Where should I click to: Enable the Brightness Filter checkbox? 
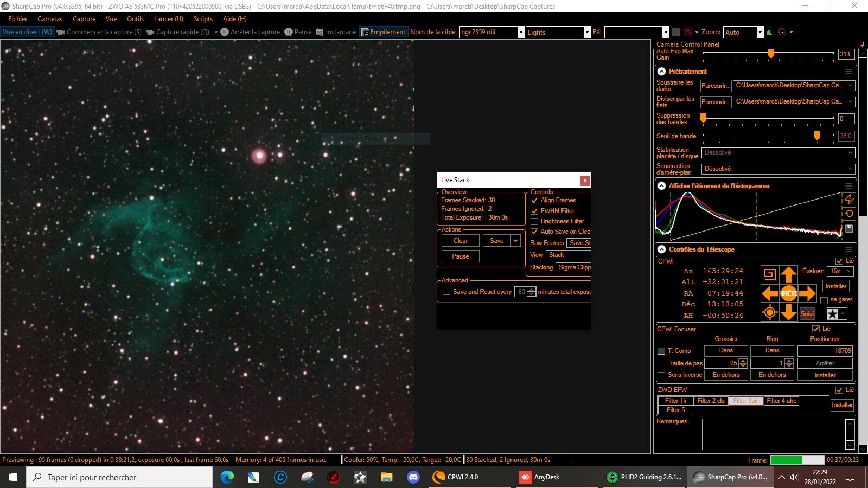(x=534, y=221)
